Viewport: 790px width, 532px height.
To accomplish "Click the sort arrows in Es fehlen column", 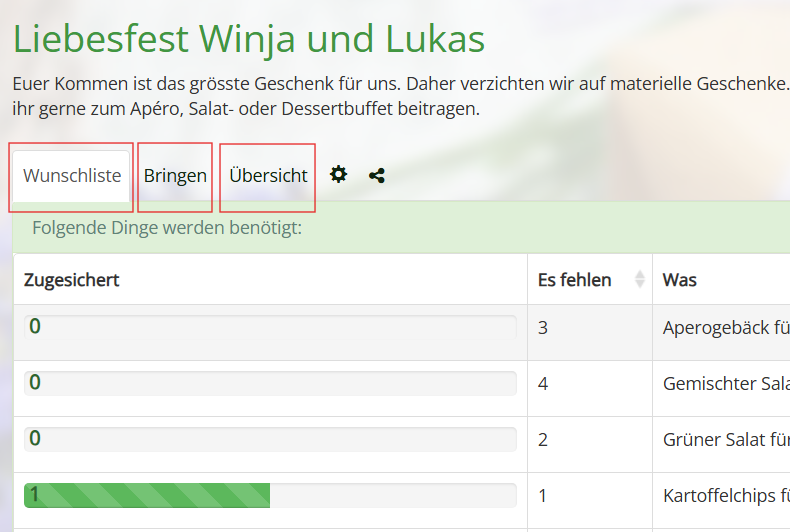I will (x=640, y=280).
